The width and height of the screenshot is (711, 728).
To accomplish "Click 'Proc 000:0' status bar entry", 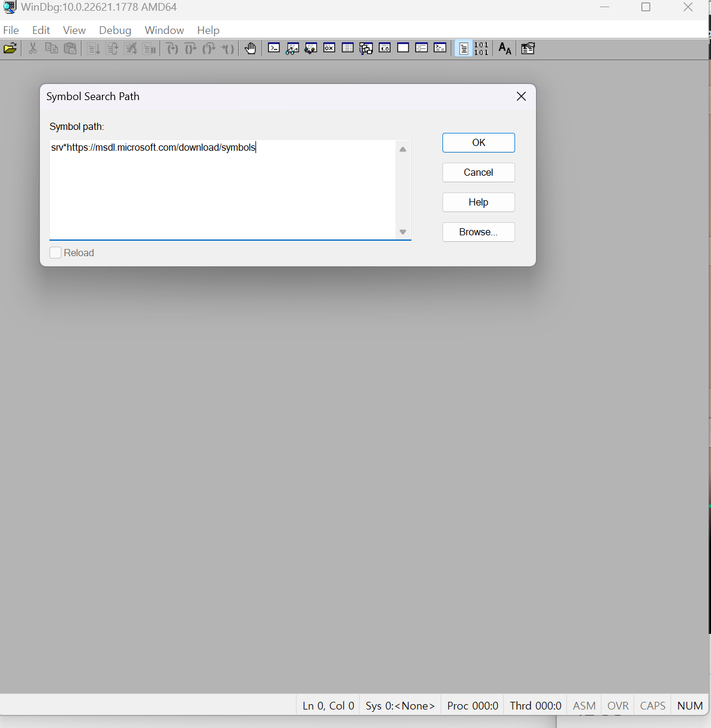I will pyautogui.click(x=473, y=705).
